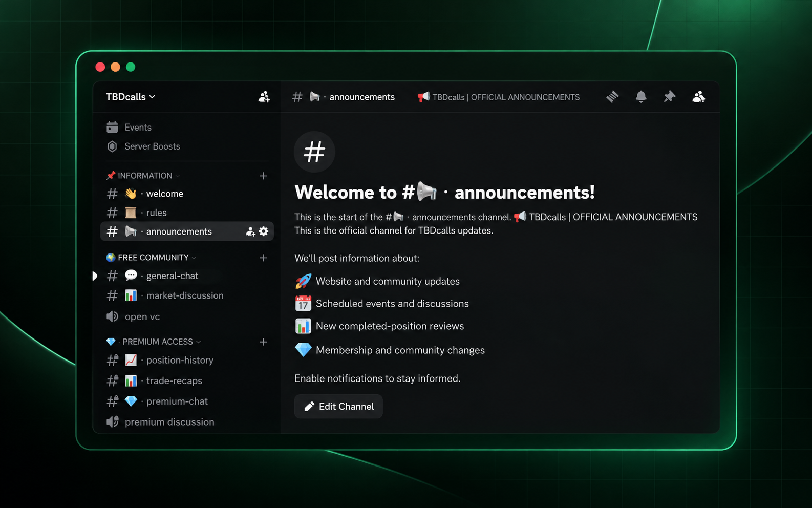Add a channel to PREMIUM ACCESS category
This screenshot has height=508, width=812.
263,342
